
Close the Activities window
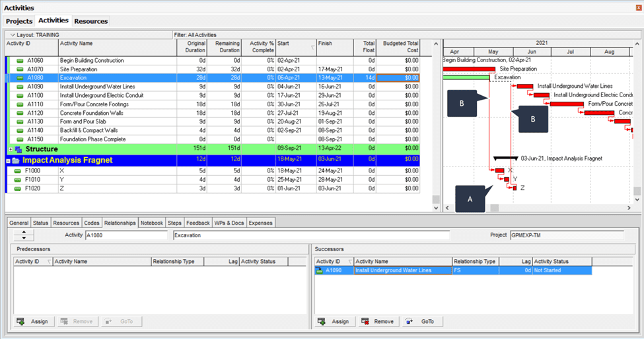coord(639,7)
